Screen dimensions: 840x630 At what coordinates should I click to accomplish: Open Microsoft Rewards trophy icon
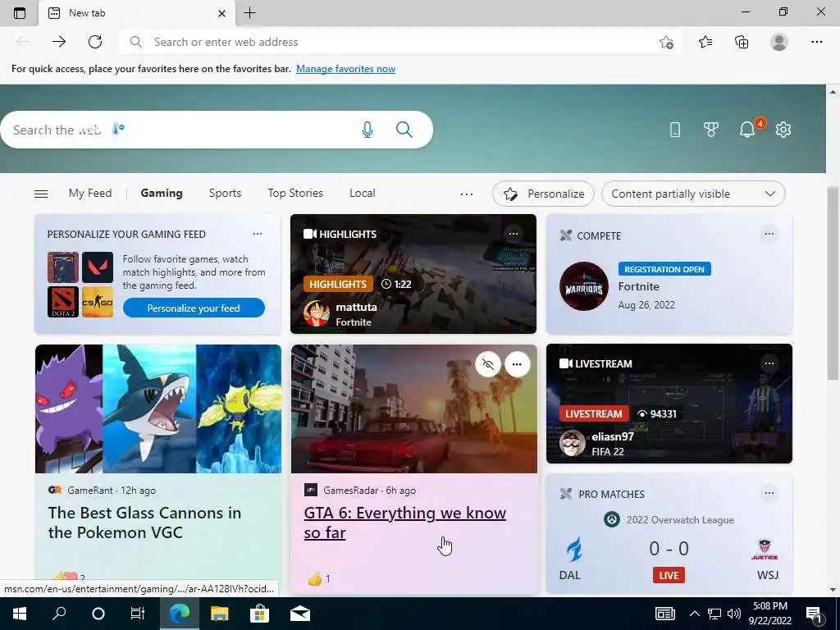pyautogui.click(x=711, y=130)
